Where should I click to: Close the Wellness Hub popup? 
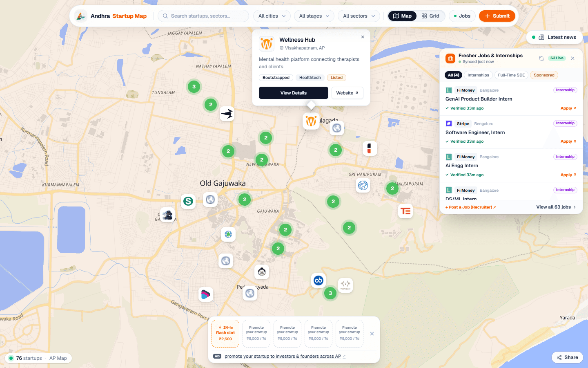[363, 37]
